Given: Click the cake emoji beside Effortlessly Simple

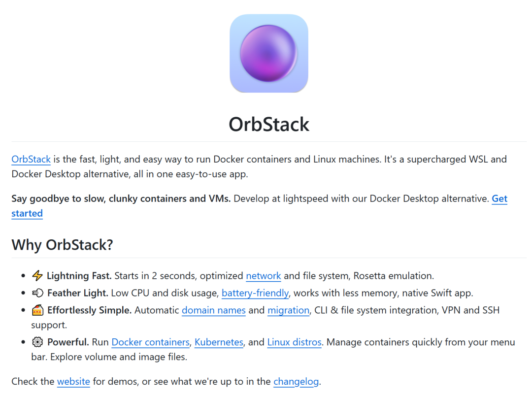Looking at the screenshot, I should (x=37, y=310).
